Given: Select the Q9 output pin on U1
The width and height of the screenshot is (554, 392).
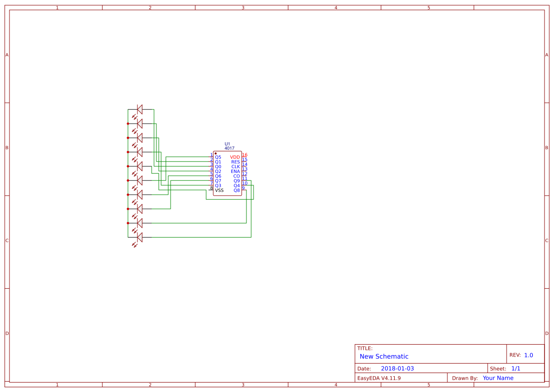Looking at the screenshot, I should coord(236,181).
